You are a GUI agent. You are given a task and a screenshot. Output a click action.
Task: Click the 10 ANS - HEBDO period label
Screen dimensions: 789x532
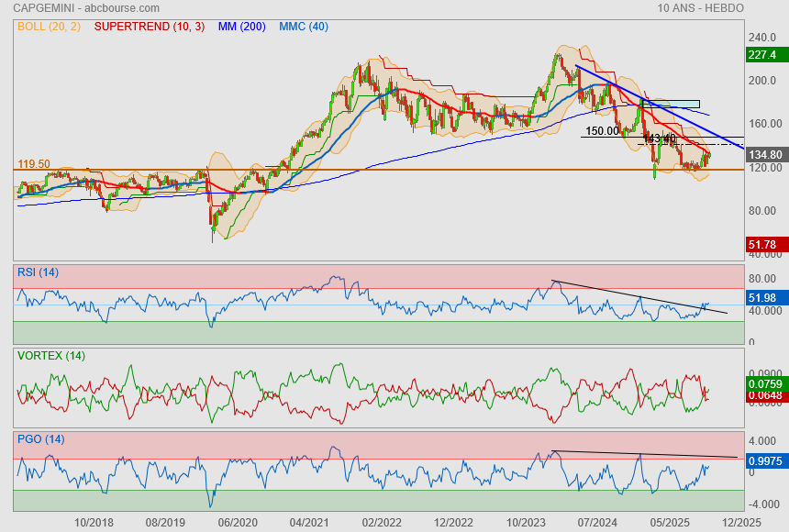pyautogui.click(x=700, y=8)
